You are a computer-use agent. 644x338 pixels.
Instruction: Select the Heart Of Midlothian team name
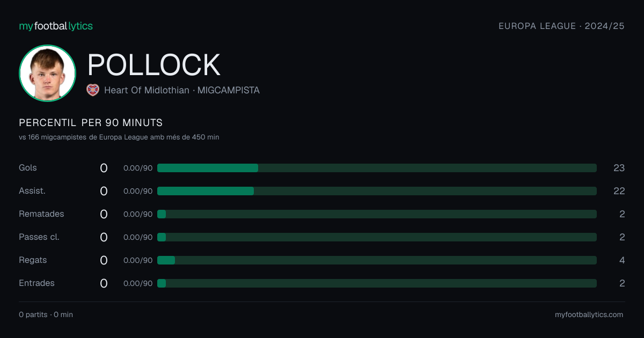pyautogui.click(x=147, y=90)
